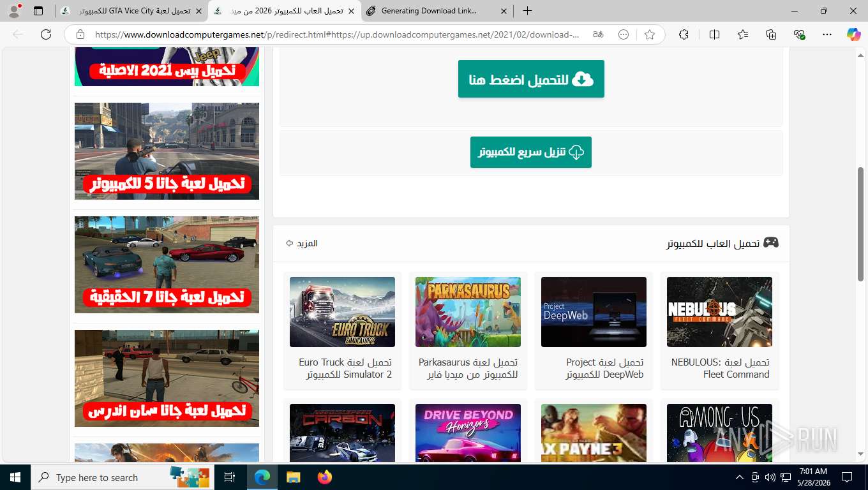The image size is (868, 490).
Task: Open the NEBULOUS Fleet Command thumbnail
Action: tap(719, 312)
